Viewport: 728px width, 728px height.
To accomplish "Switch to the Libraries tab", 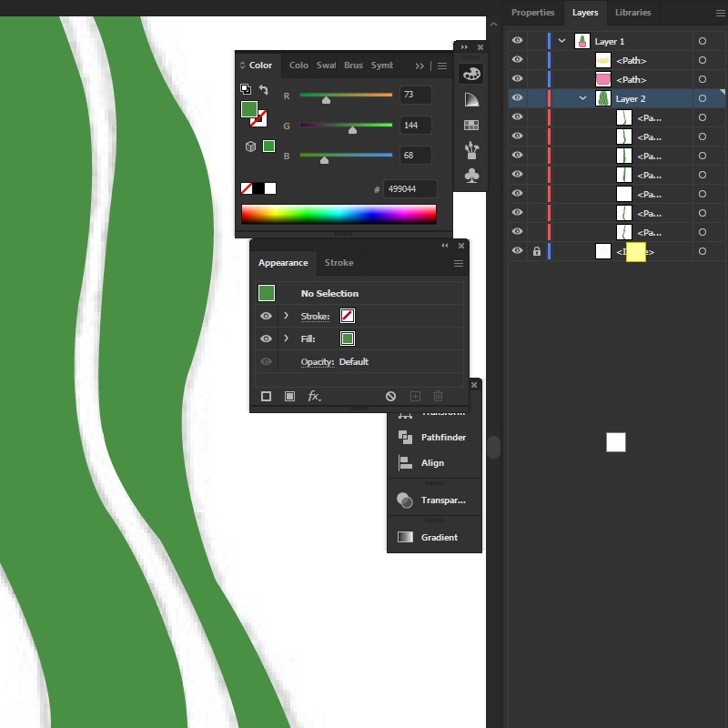I will coord(632,13).
